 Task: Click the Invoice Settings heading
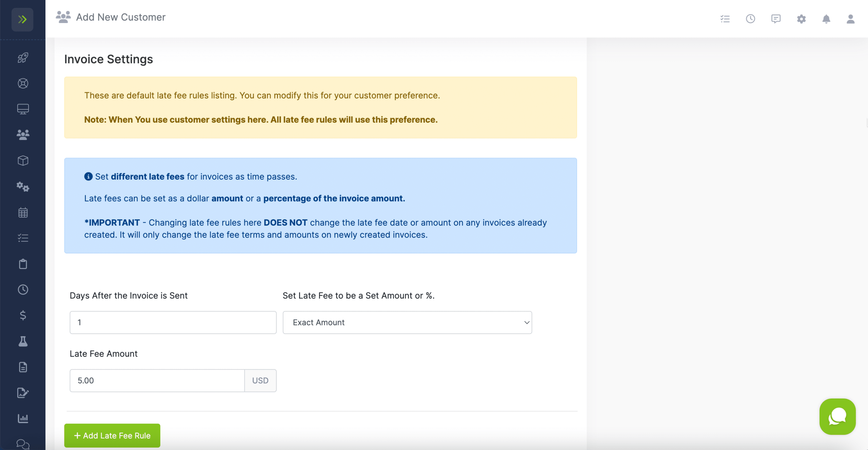click(x=108, y=59)
